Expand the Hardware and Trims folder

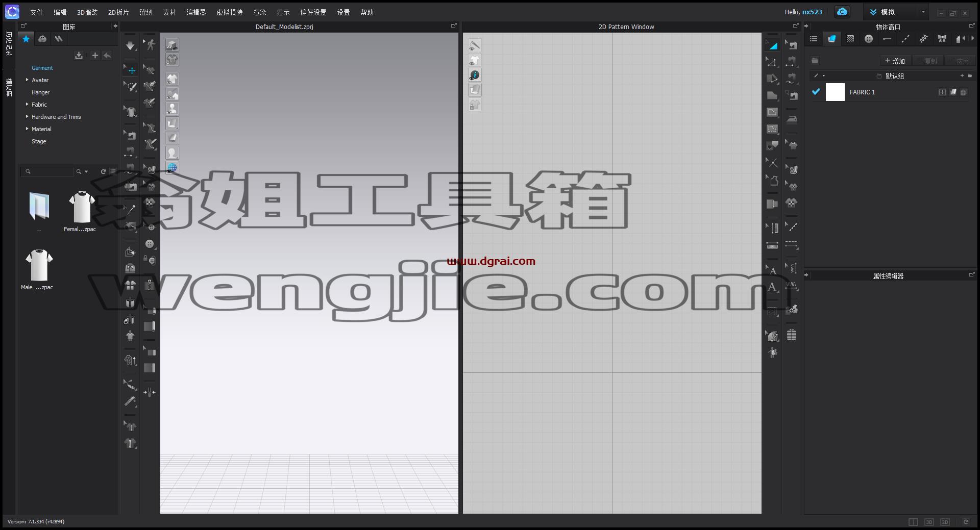(27, 117)
